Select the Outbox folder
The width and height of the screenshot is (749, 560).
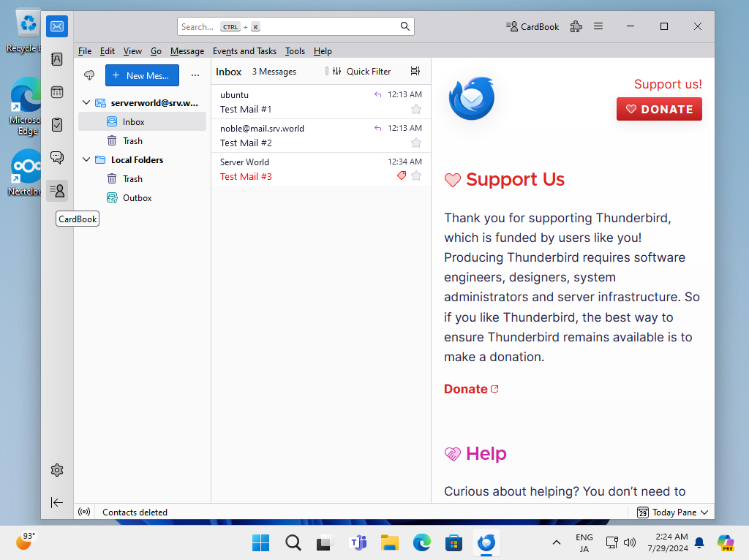pyautogui.click(x=143, y=197)
